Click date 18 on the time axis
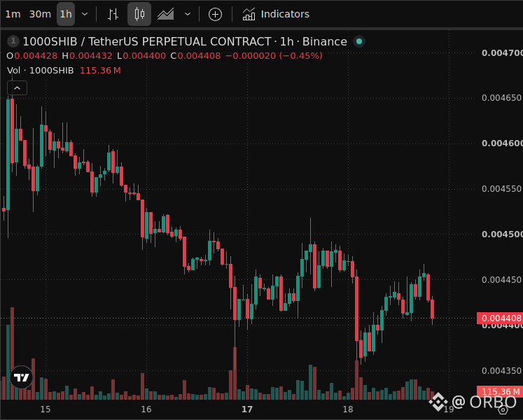This screenshot has width=523, height=420. coord(348,409)
